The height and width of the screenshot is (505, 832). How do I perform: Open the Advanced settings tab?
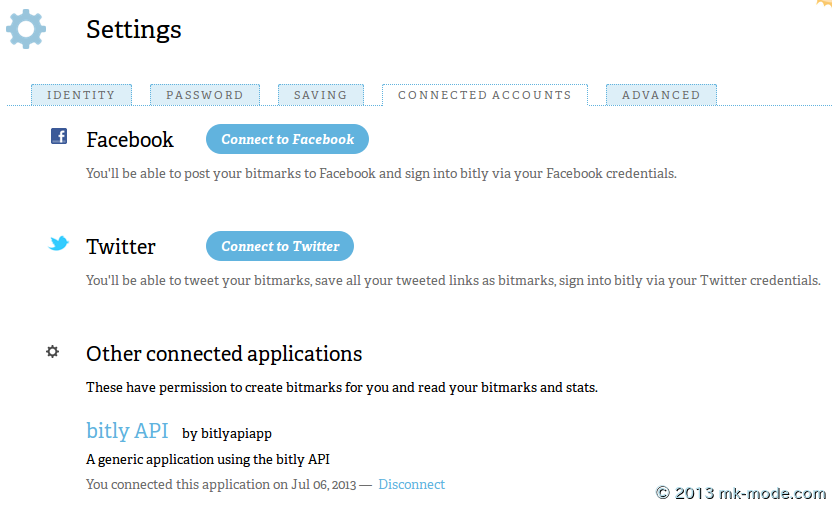pos(661,95)
